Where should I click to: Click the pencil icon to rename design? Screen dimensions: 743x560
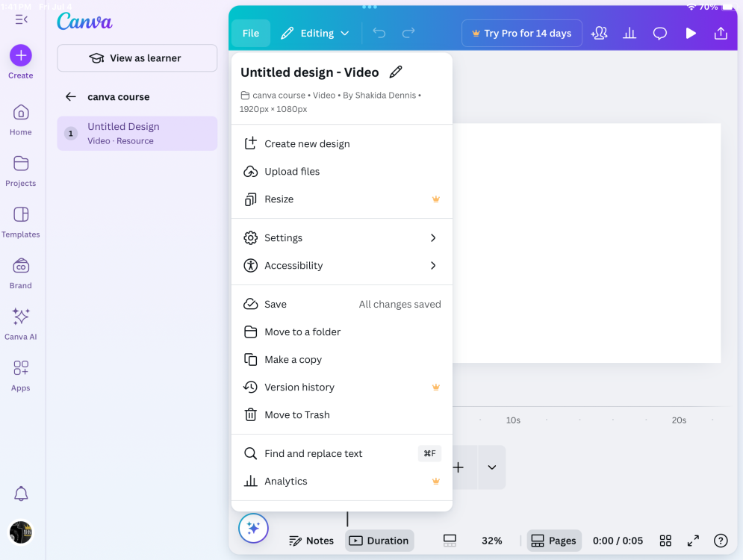(x=396, y=72)
